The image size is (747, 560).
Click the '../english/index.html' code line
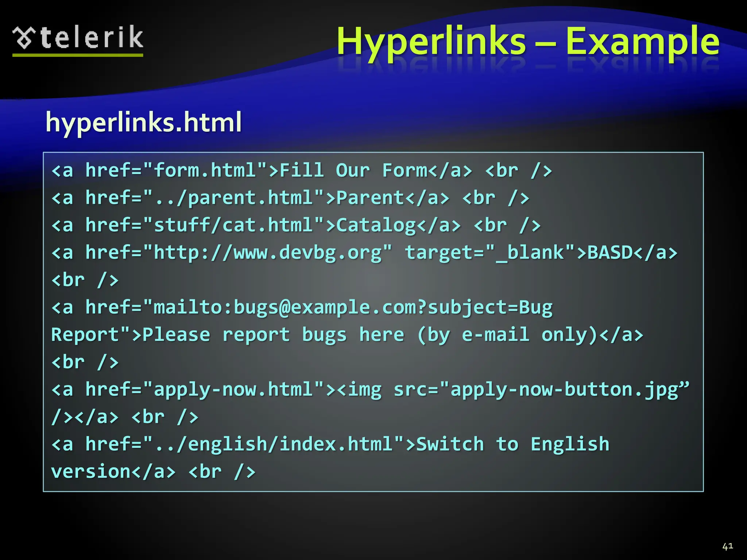[330, 444]
